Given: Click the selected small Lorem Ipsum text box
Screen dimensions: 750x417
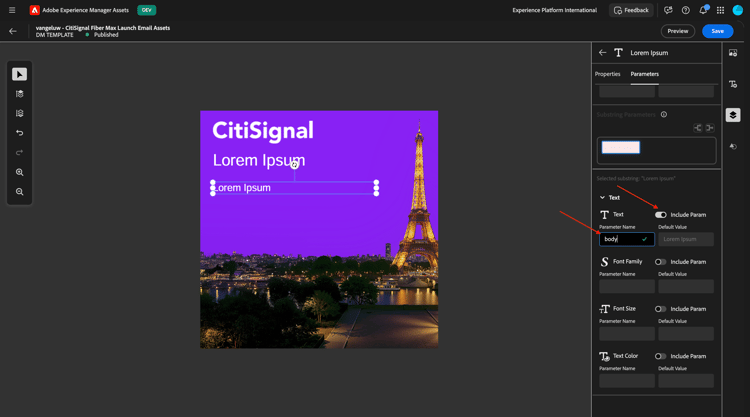Looking at the screenshot, I should pyautogui.click(x=294, y=188).
